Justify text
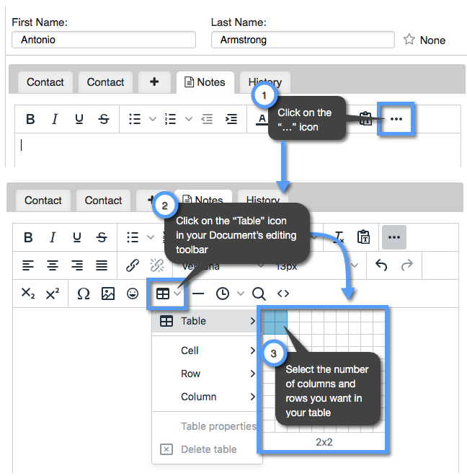This screenshot has height=476, width=467. tap(102, 265)
